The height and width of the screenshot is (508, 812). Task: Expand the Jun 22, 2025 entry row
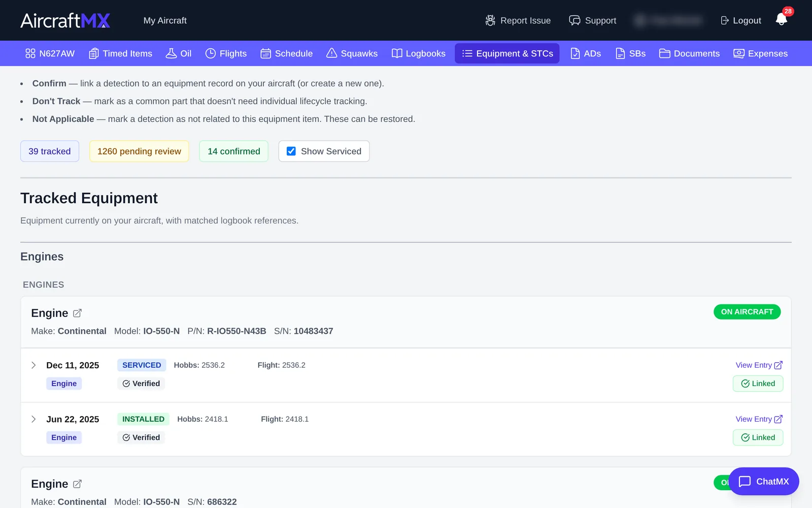coord(33,419)
